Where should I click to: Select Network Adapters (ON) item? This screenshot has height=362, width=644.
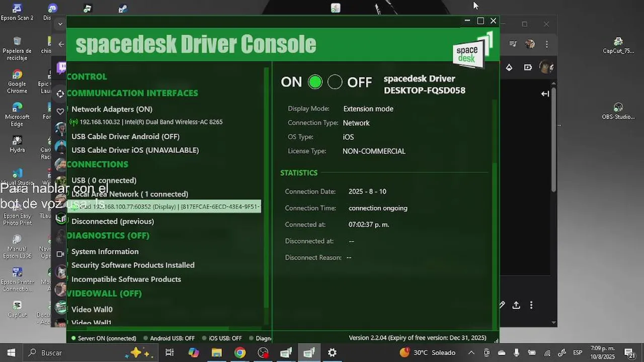point(112,109)
